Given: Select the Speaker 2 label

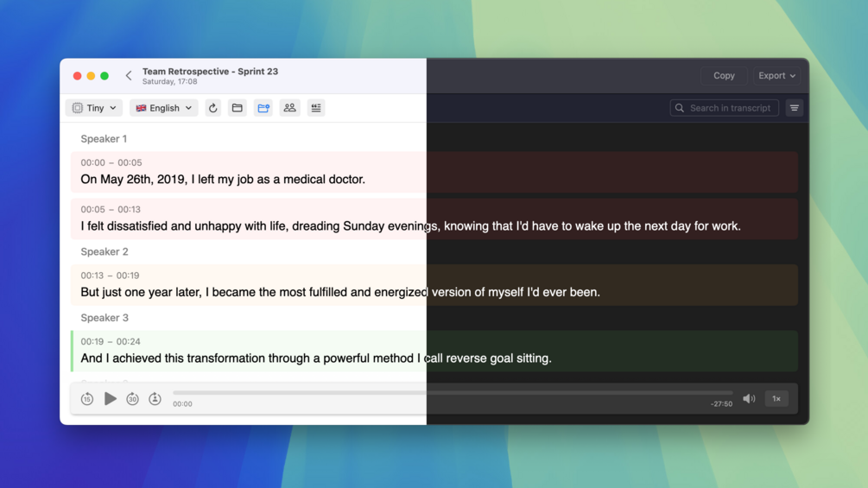Looking at the screenshot, I should [x=104, y=251].
